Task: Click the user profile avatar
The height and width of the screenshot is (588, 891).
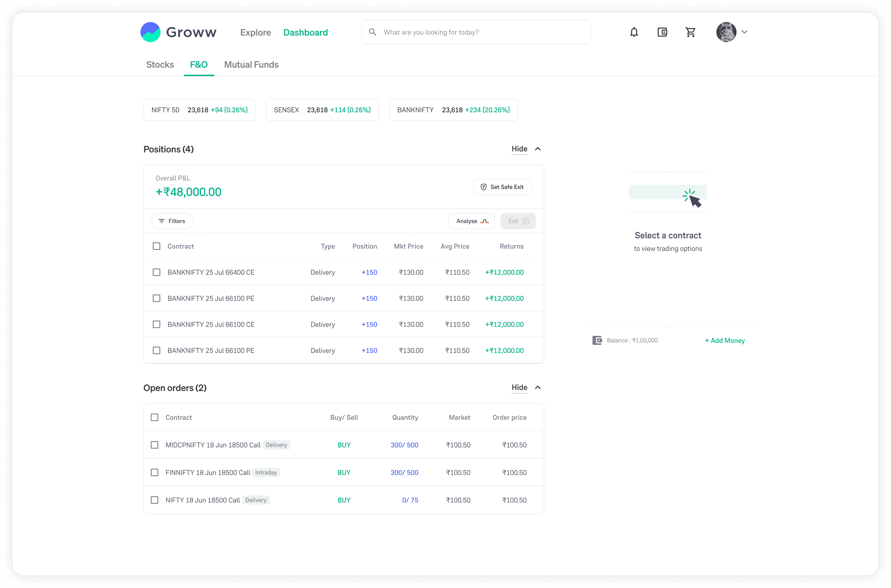Action: [x=726, y=32]
